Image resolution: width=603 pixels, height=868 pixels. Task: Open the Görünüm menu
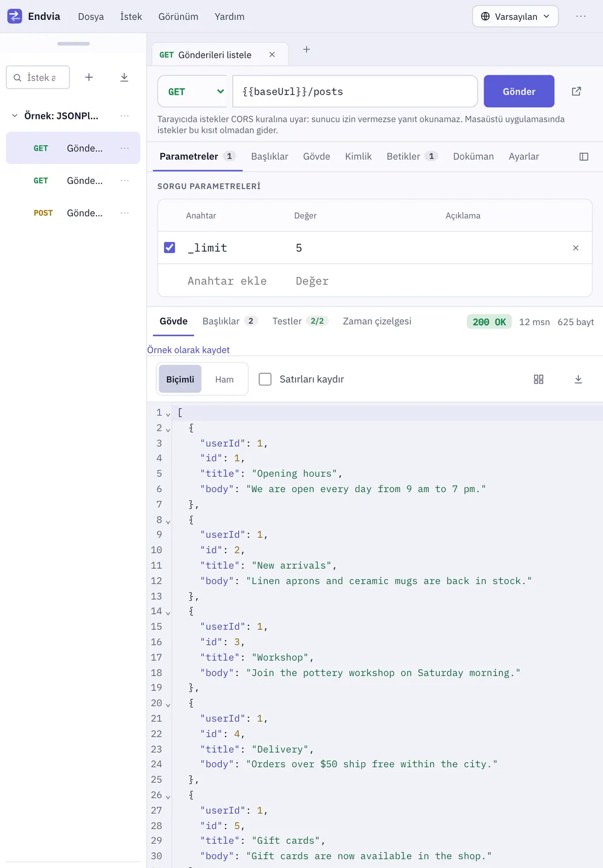[178, 16]
